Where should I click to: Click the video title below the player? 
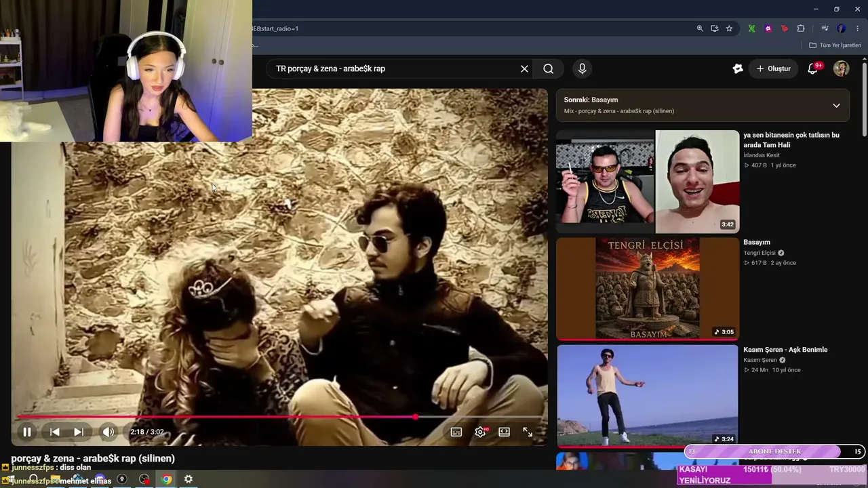93,458
